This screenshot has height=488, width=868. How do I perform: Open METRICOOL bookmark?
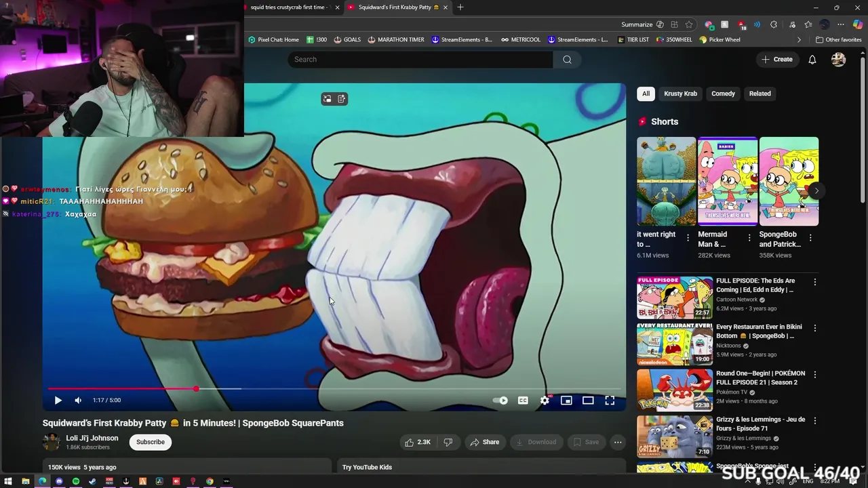pyautogui.click(x=521, y=39)
